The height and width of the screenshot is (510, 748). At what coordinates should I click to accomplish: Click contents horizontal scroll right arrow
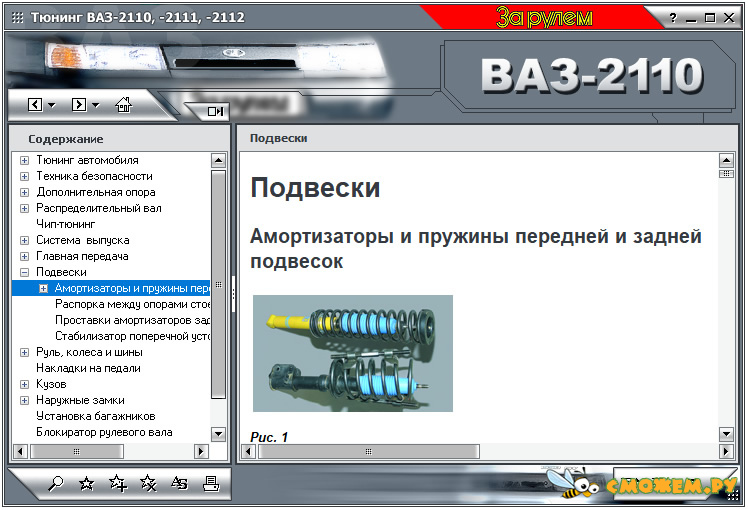pos(201,451)
